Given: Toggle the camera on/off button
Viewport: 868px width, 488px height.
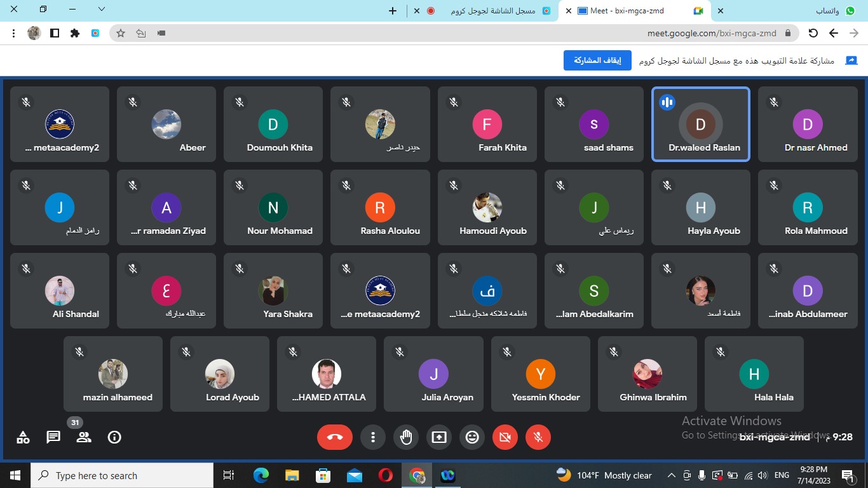Looking at the screenshot, I should [x=505, y=437].
